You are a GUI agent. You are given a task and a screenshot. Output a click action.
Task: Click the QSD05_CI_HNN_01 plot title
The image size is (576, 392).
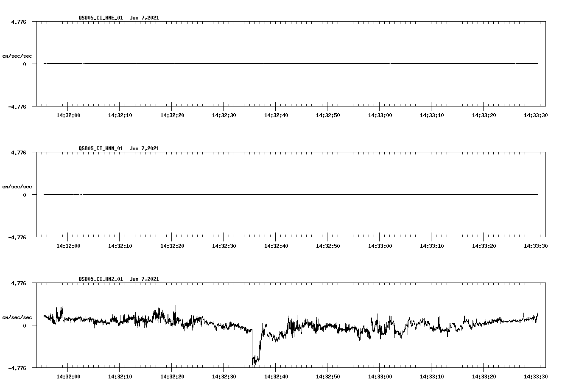click(119, 148)
